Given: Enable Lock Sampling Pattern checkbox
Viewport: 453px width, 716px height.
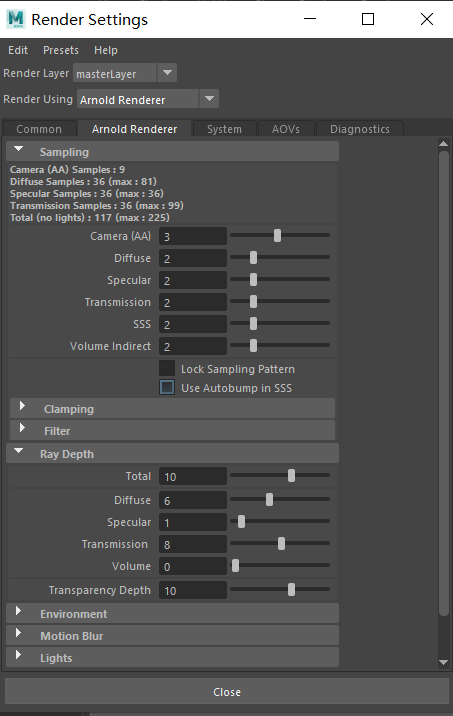Looking at the screenshot, I should [x=167, y=368].
